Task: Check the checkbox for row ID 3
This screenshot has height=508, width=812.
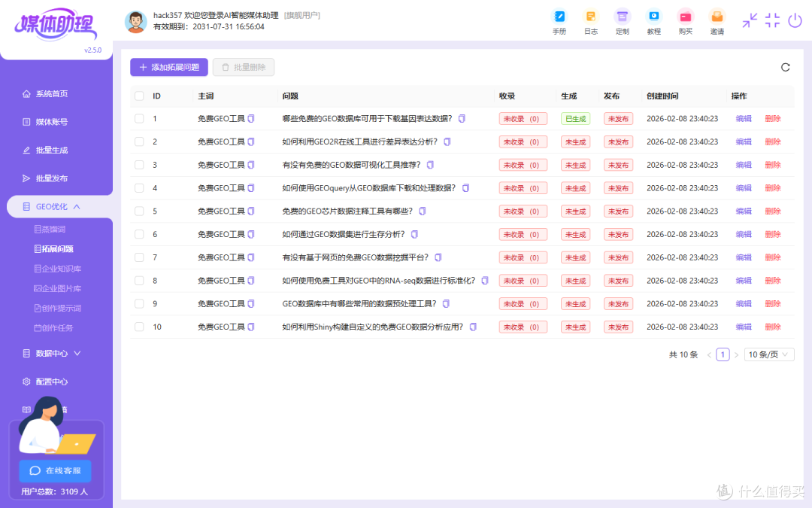Action: coord(139,165)
